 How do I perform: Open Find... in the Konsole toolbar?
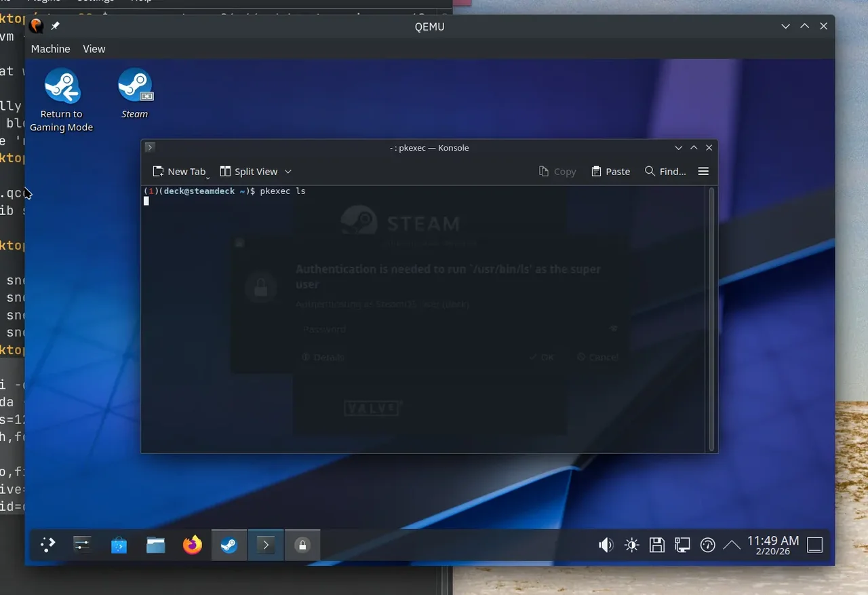pyautogui.click(x=665, y=172)
